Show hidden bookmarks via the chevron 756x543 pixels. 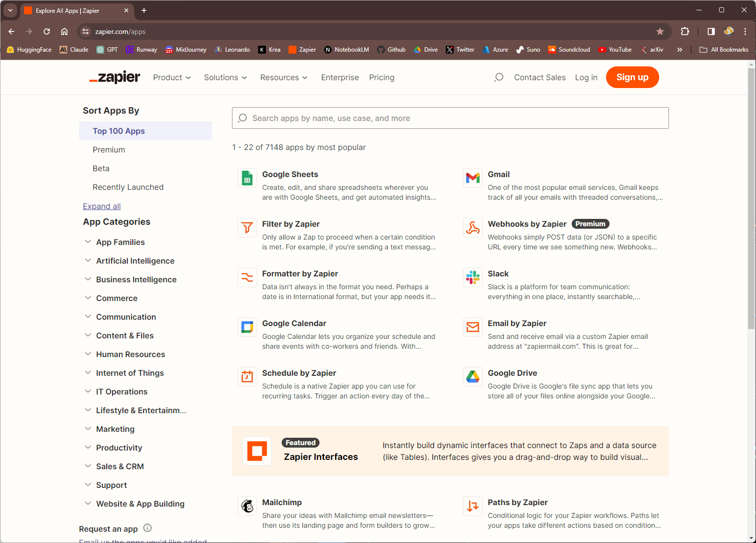point(679,50)
